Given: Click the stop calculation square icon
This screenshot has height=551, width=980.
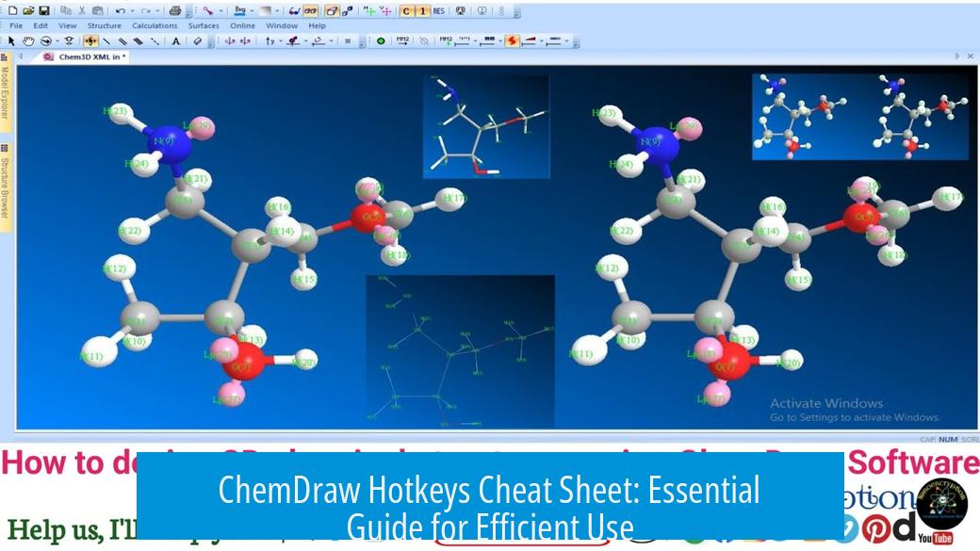Looking at the screenshot, I should tap(348, 41).
